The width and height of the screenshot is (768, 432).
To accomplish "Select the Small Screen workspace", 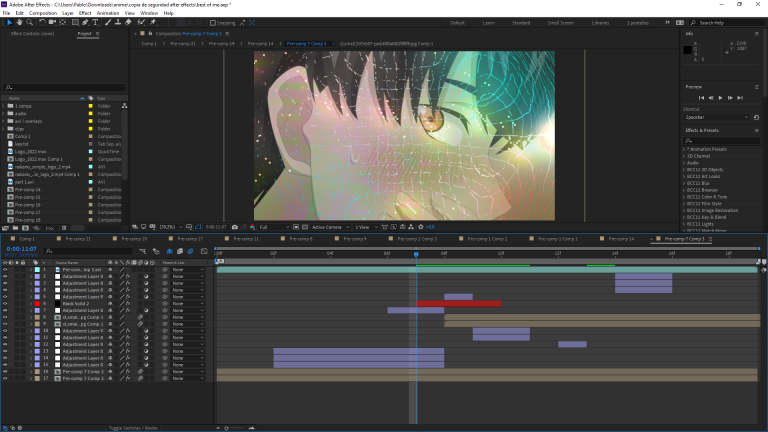I will pos(560,23).
